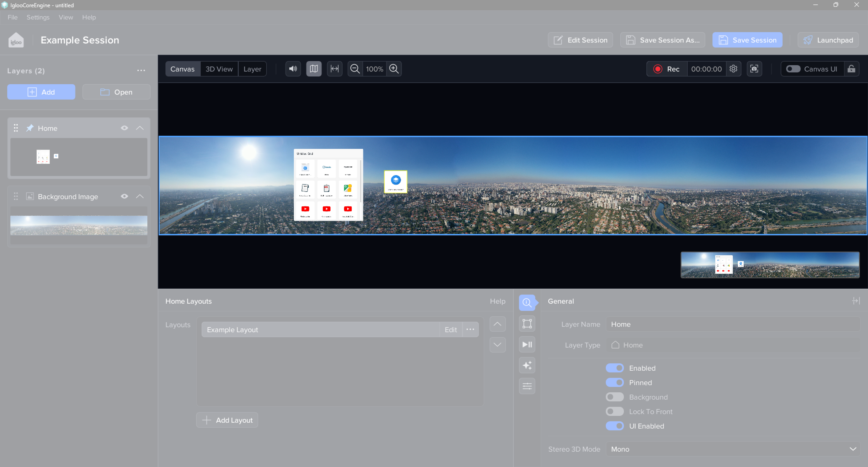Click the zoom out magnifier icon
868x467 pixels.
tap(355, 69)
